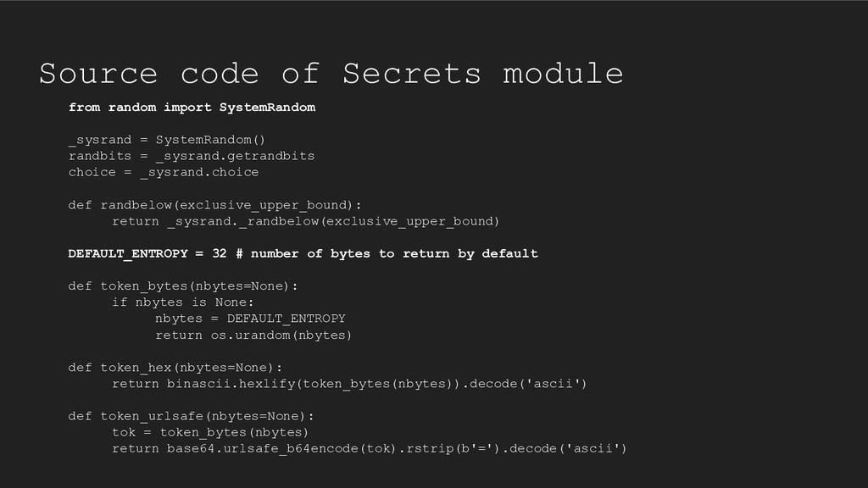Click the 'def token_hex(nbytes=None):' line
The width and height of the screenshot is (868, 488).
175,368
